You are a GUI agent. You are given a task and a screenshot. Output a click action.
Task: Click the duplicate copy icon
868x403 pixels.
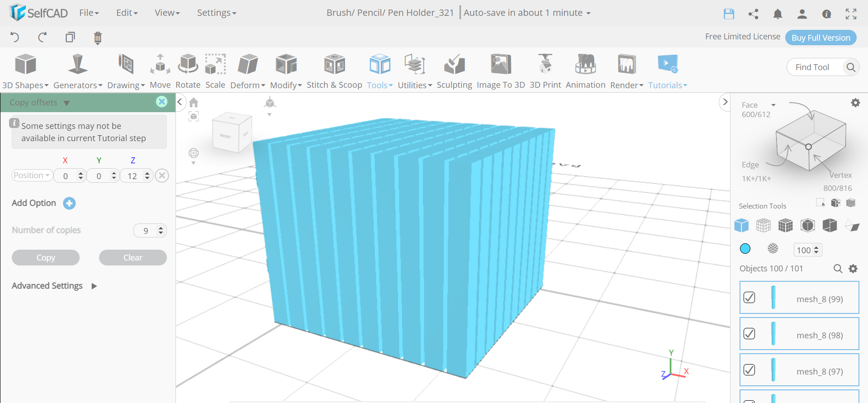70,37
